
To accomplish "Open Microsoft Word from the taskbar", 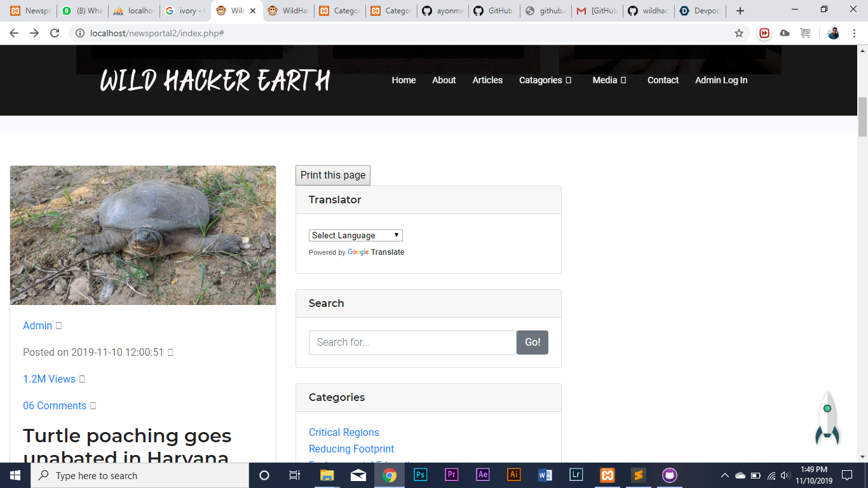I will pos(545,475).
